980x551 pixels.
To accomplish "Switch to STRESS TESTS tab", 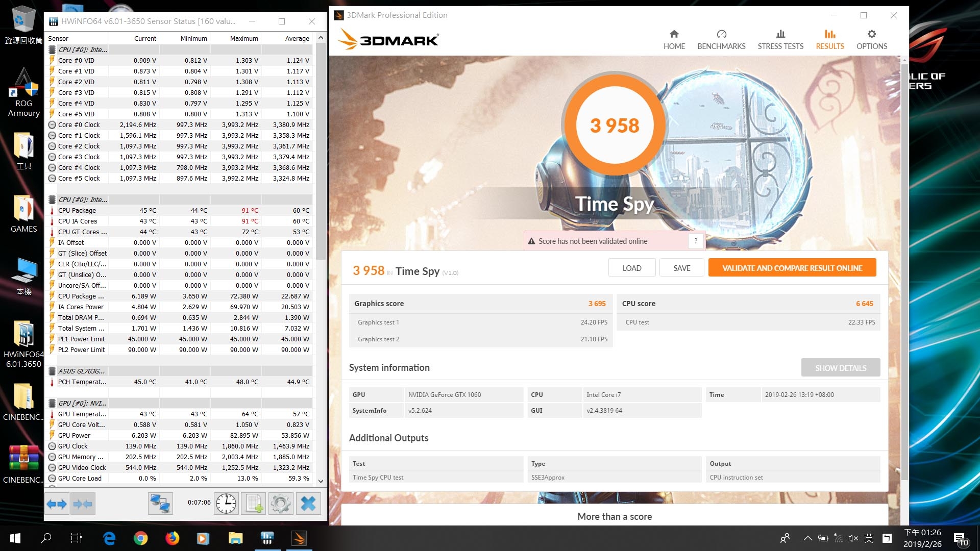I will point(780,40).
